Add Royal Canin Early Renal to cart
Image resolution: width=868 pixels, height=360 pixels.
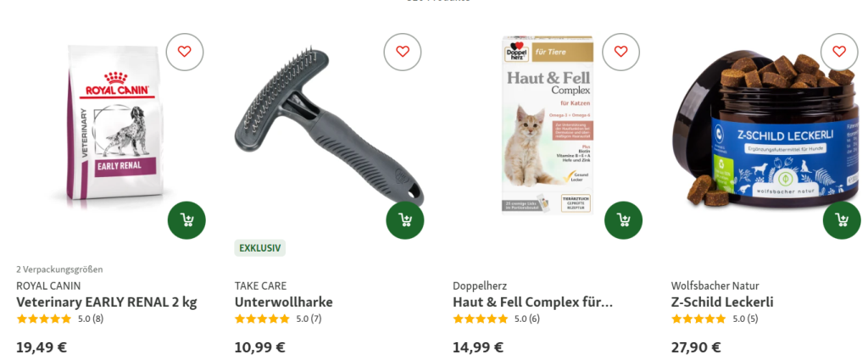point(186,220)
